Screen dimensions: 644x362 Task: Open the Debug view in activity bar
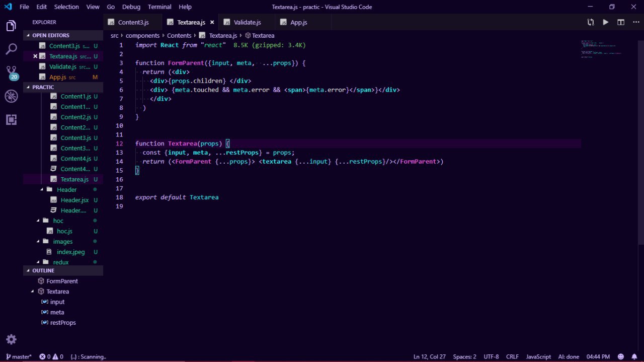11,96
